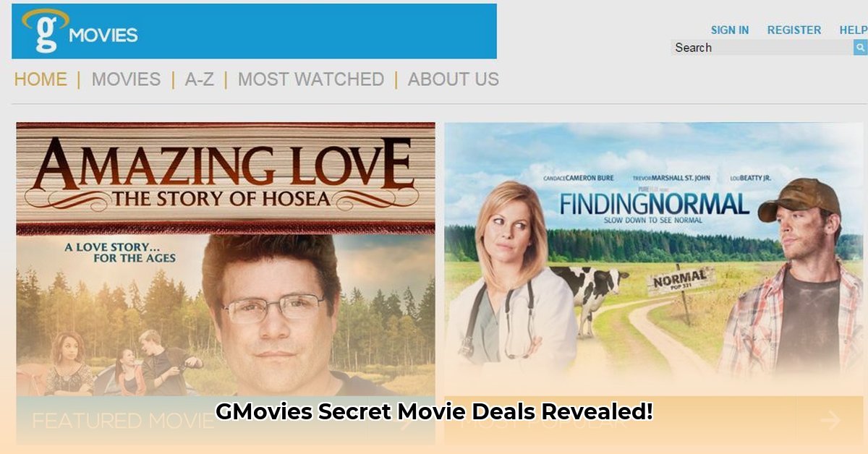The image size is (868, 454).
Task: Click the GMovies logo icon
Action: pyautogui.click(x=45, y=30)
